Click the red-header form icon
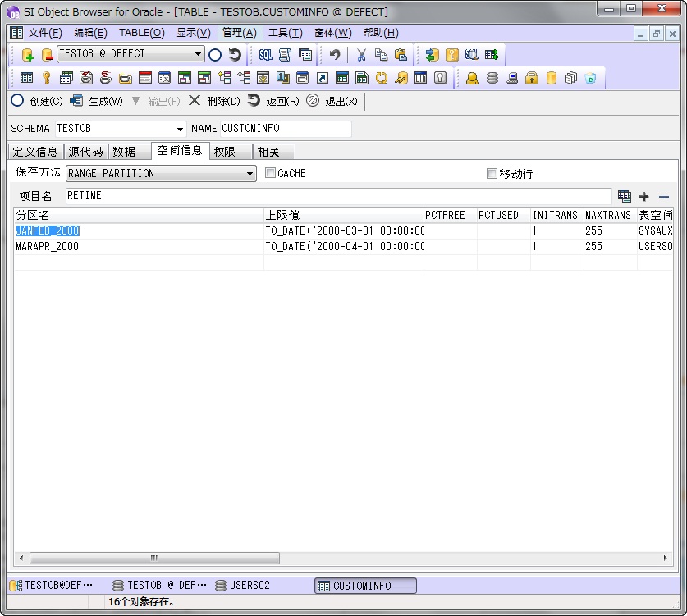 (x=145, y=78)
